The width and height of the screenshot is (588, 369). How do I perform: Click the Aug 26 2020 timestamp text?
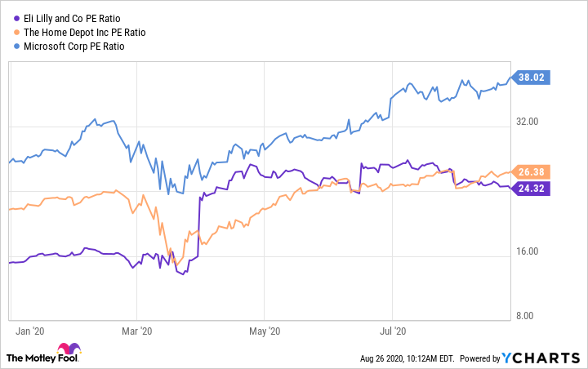tap(404, 358)
